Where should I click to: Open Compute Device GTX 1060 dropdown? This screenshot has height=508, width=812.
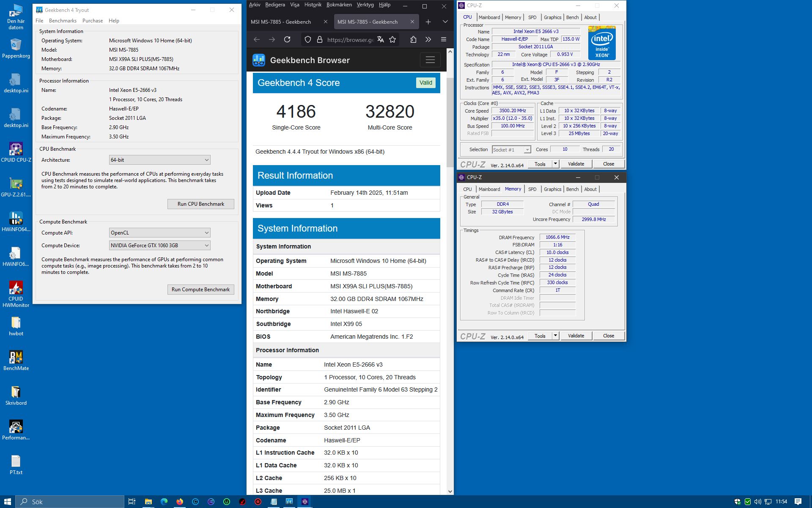click(160, 246)
